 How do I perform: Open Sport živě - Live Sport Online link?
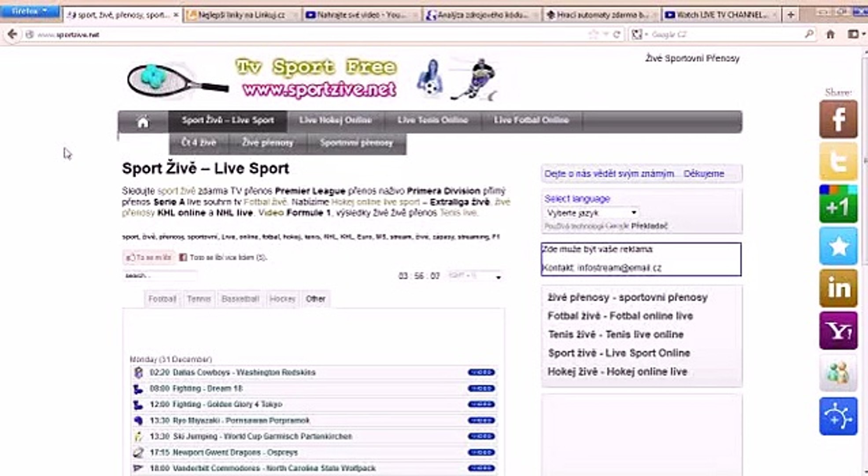point(619,353)
